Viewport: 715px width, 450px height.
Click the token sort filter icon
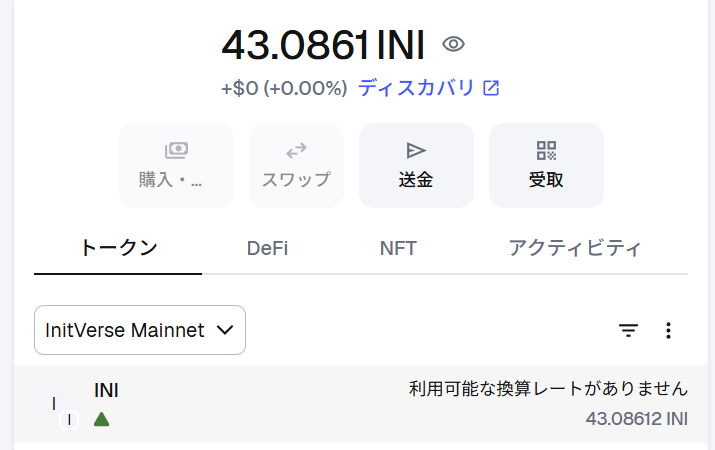pos(628,330)
